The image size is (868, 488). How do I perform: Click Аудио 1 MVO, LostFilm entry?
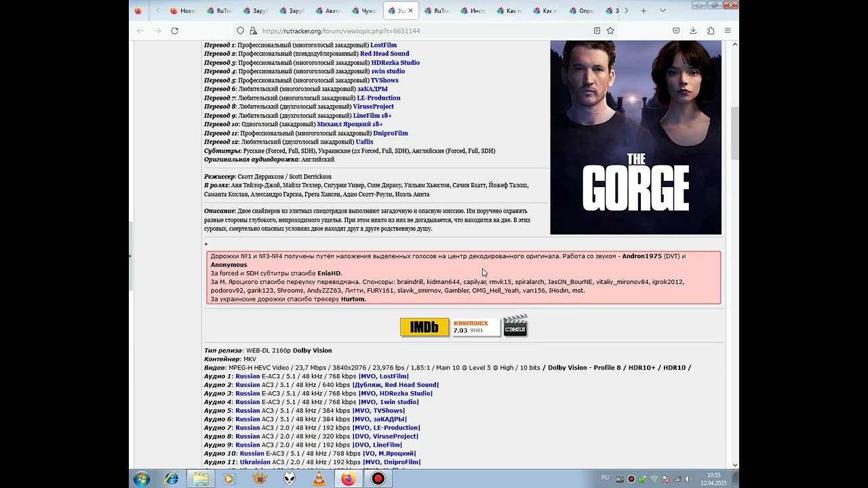pos(384,376)
